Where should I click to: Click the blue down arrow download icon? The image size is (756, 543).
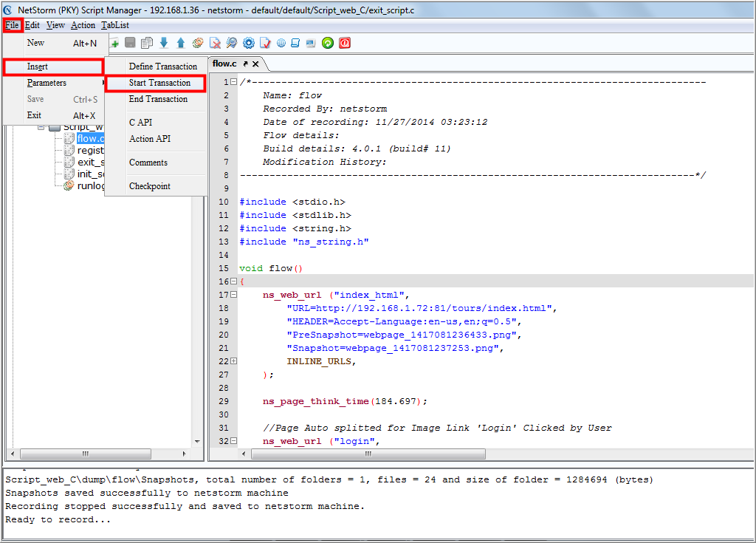point(164,43)
